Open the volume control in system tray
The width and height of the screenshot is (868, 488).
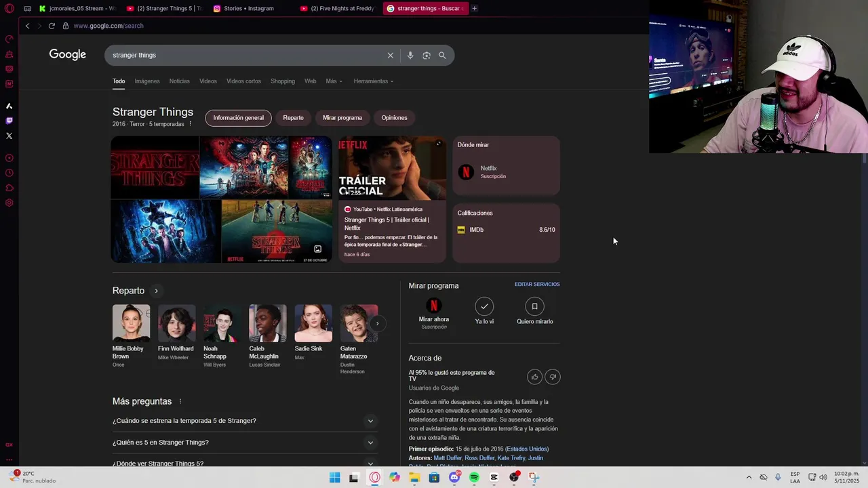(823, 477)
